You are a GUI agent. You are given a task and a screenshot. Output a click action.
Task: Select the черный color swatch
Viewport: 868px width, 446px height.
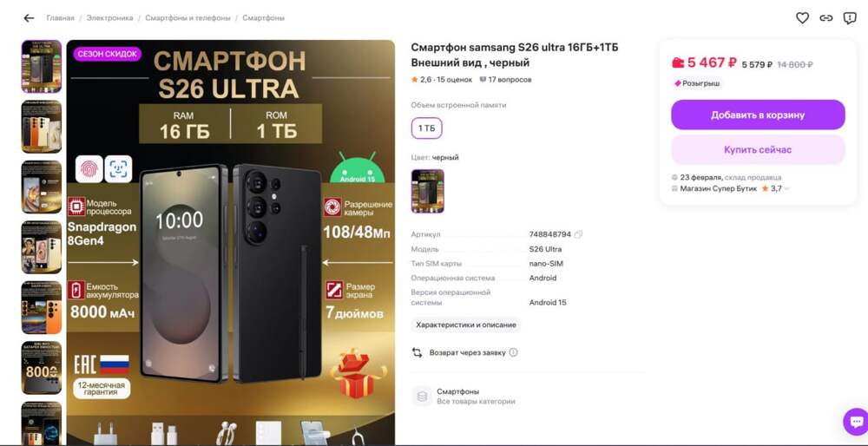(427, 191)
